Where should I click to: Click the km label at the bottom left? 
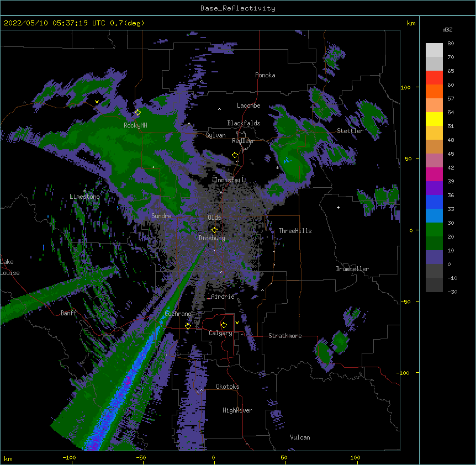pyautogui.click(x=8, y=458)
